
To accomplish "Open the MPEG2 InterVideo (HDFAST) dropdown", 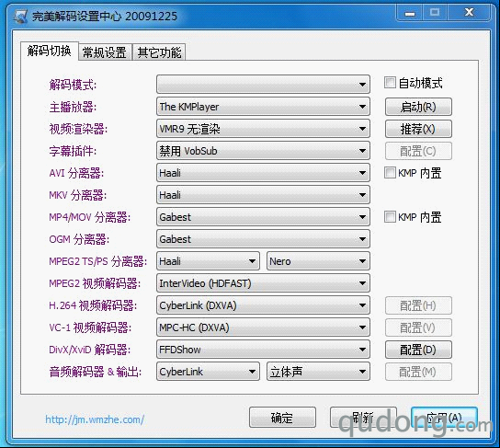I will click(x=263, y=283).
